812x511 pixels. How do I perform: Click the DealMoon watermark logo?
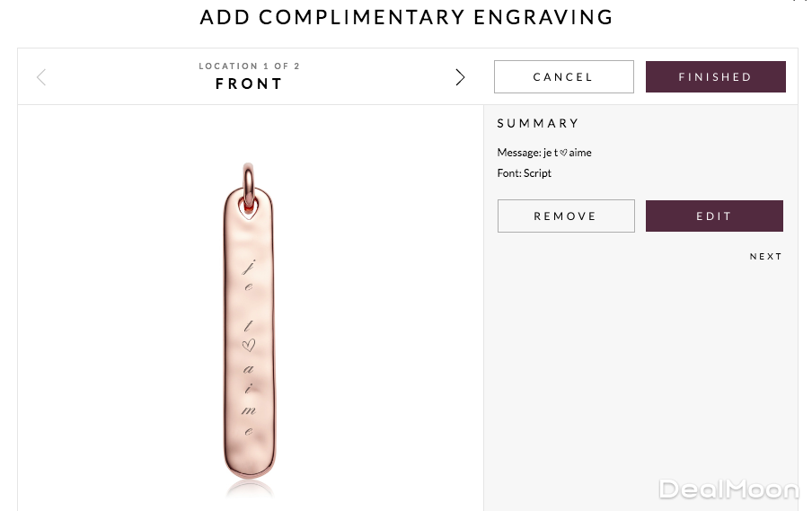click(x=728, y=489)
